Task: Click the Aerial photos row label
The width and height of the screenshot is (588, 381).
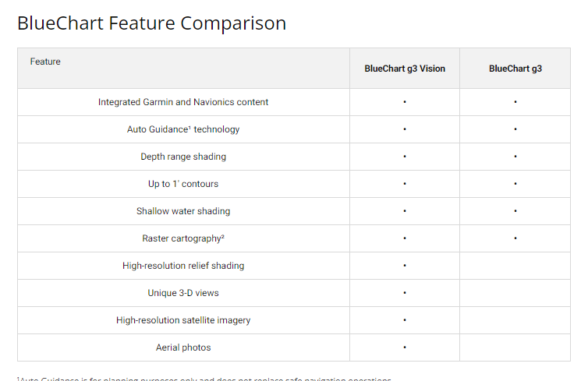Action: tap(183, 347)
